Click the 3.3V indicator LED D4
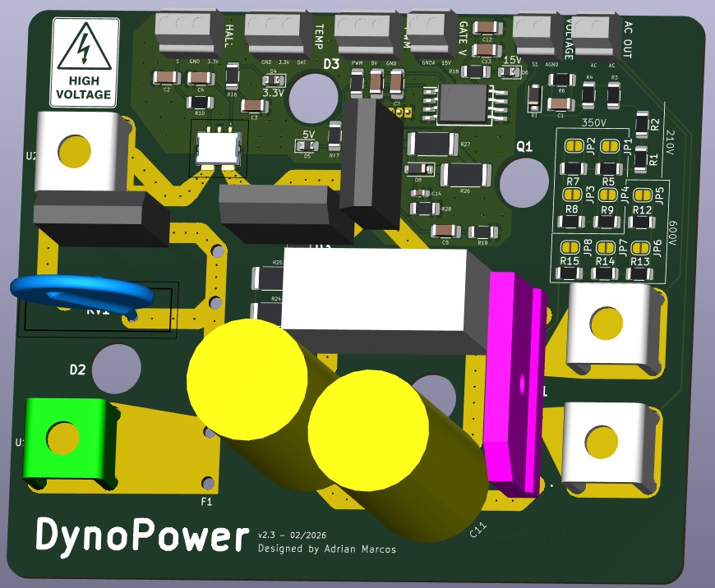Screen dimensions: 715x588 pos(273,80)
